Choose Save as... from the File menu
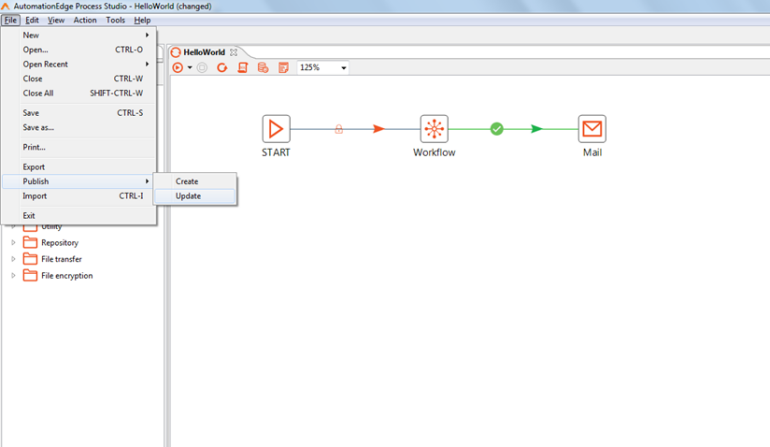The image size is (770, 447). (80, 127)
